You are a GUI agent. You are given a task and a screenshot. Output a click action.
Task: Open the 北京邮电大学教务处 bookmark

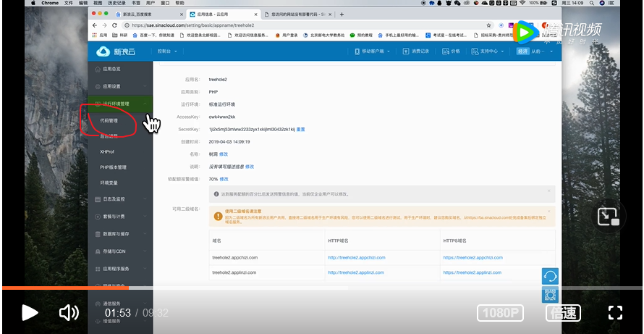pos(323,36)
